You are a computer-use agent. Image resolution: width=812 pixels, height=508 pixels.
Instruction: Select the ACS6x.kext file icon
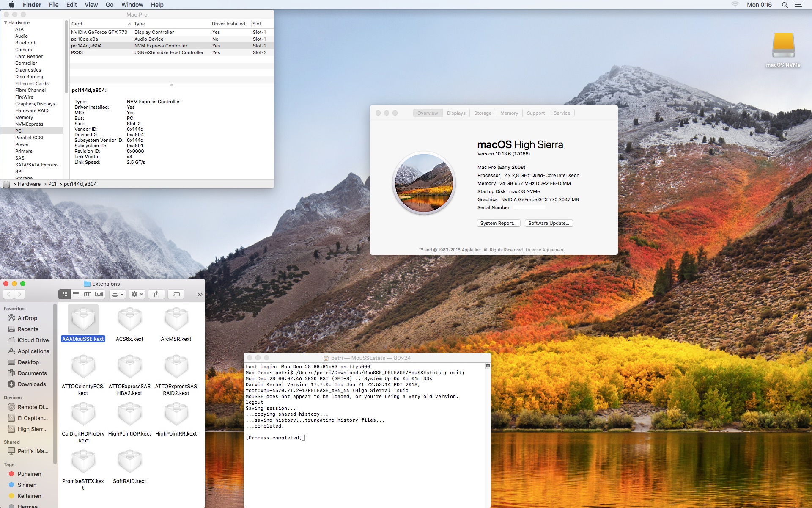129,319
